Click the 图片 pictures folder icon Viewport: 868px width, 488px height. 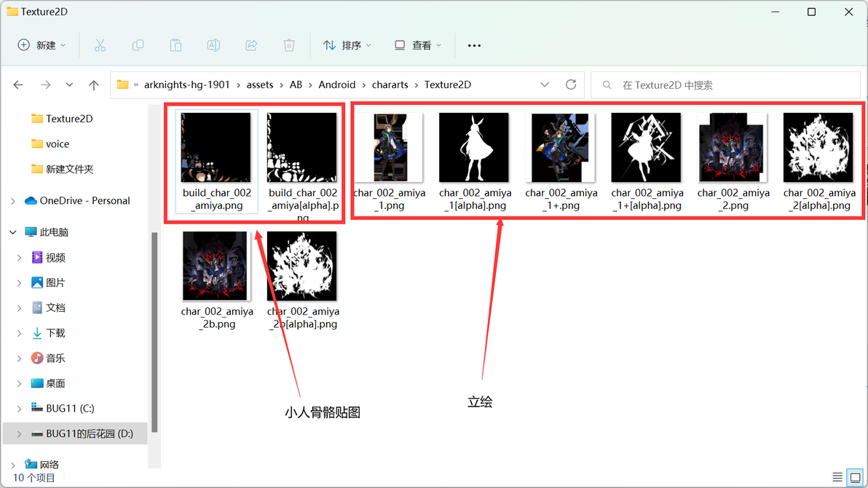[37, 283]
